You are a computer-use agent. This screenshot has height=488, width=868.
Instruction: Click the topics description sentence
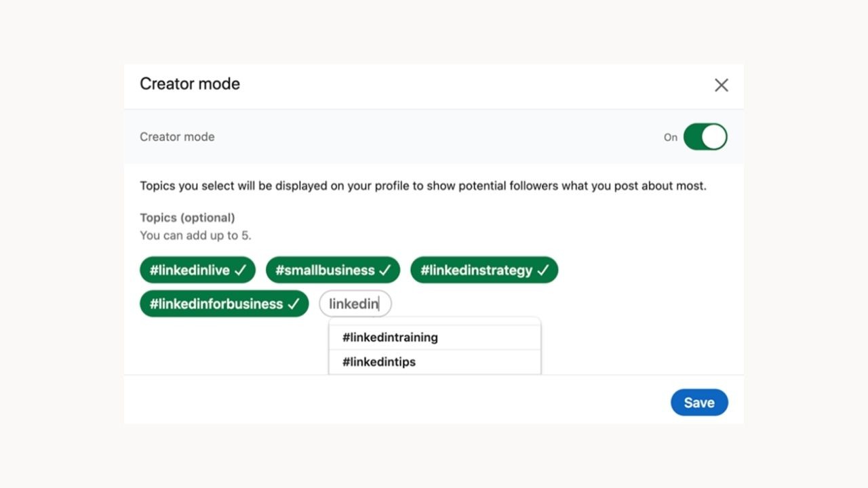(423, 186)
